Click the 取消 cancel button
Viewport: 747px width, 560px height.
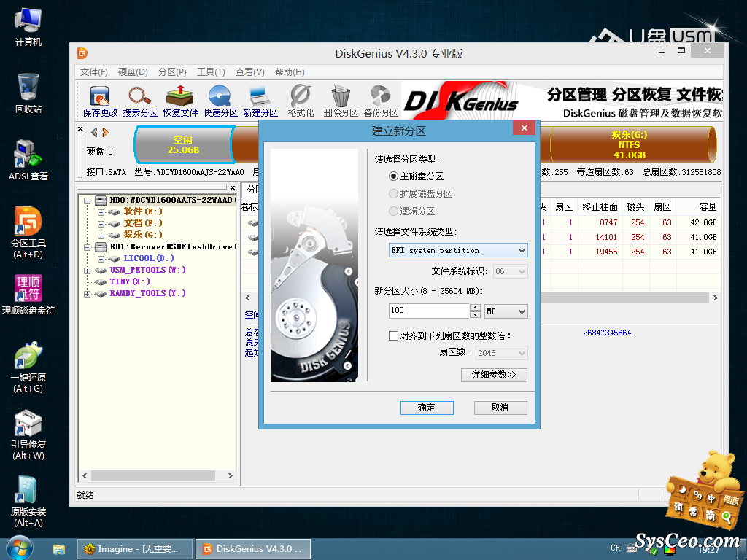[500, 408]
